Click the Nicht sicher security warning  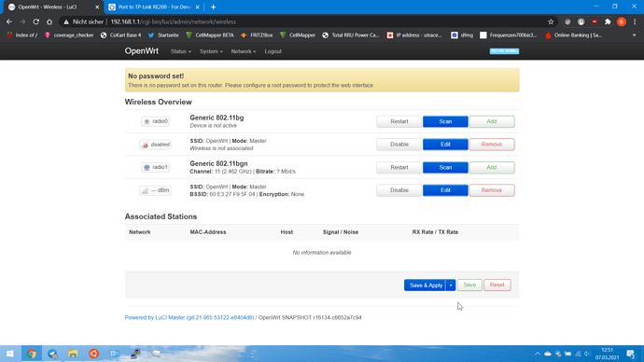click(x=83, y=21)
